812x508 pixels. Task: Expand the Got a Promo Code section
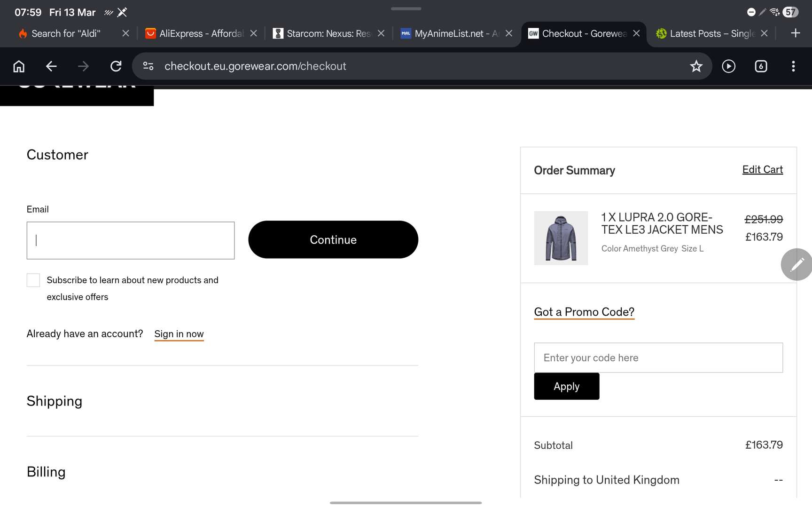click(584, 312)
